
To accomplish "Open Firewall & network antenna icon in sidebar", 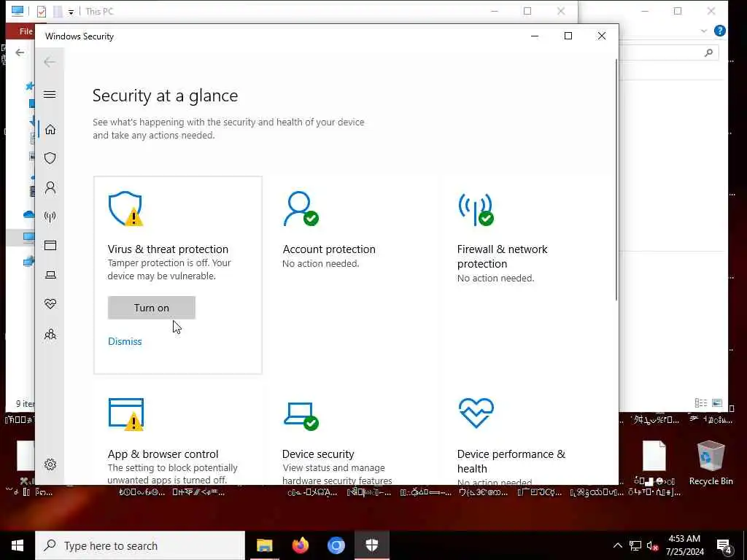I will point(50,217).
